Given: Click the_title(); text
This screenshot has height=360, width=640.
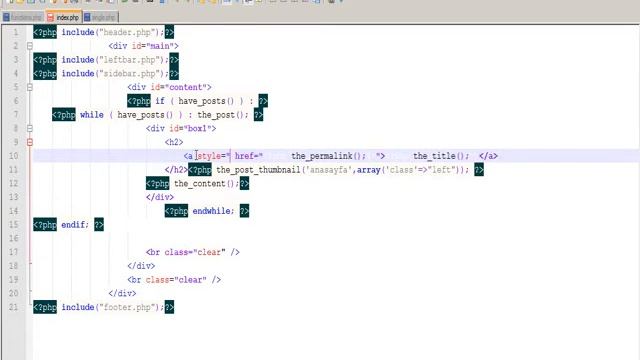Looking at the screenshot, I should (441, 156).
